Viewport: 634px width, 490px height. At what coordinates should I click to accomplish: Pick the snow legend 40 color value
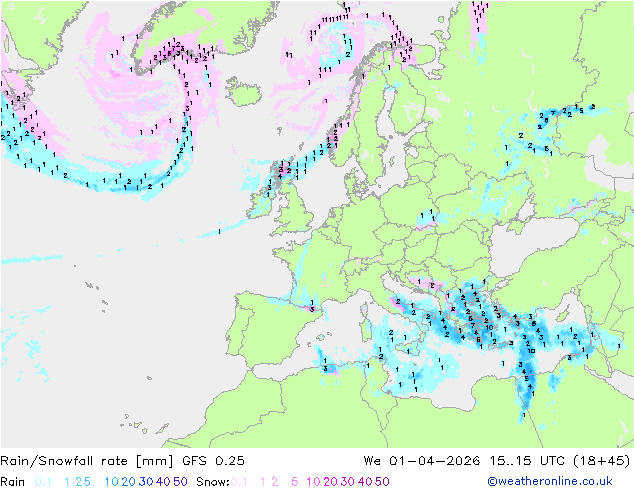pyautogui.click(x=365, y=482)
